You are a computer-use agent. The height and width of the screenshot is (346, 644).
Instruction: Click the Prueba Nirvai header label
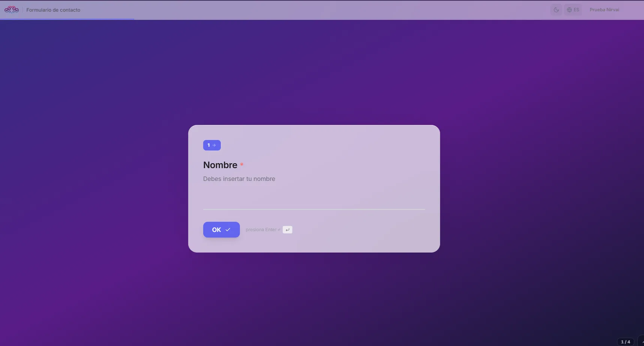[x=604, y=10]
